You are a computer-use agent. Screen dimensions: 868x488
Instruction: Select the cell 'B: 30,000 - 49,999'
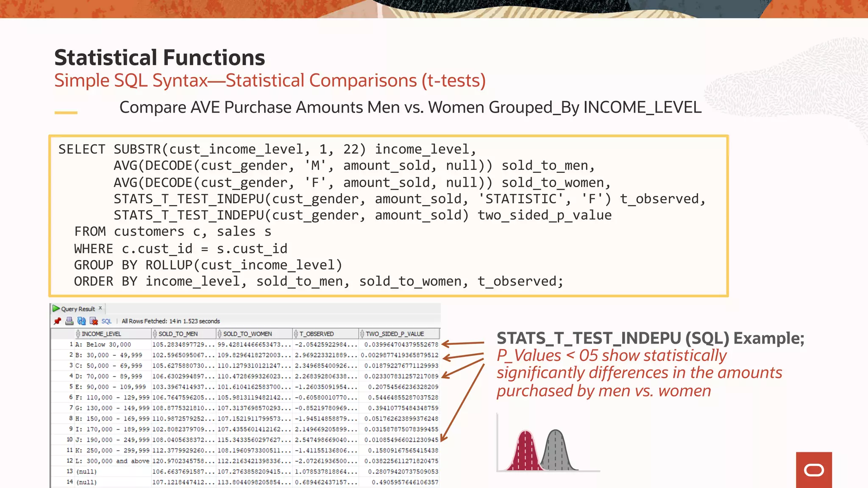click(113, 355)
